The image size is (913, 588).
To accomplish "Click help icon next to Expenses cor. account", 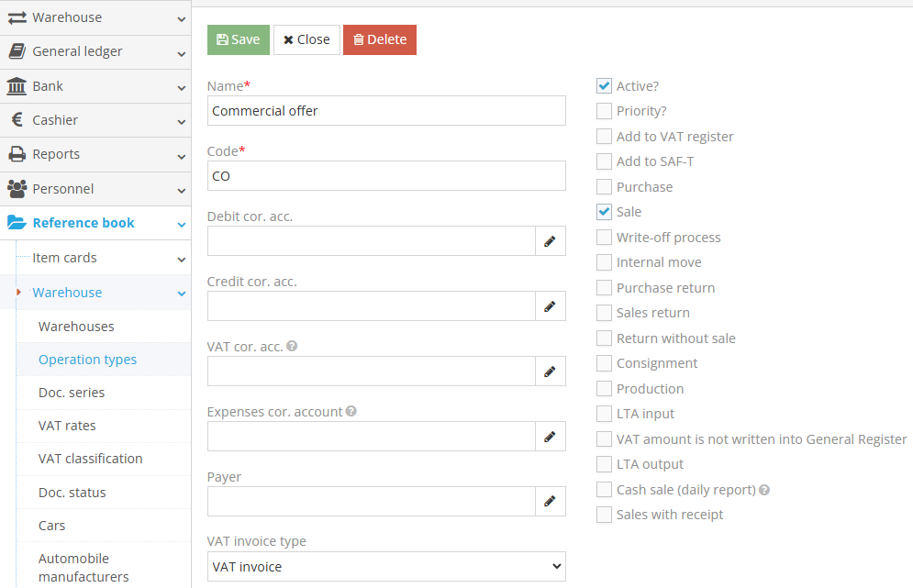I will pos(351,412).
